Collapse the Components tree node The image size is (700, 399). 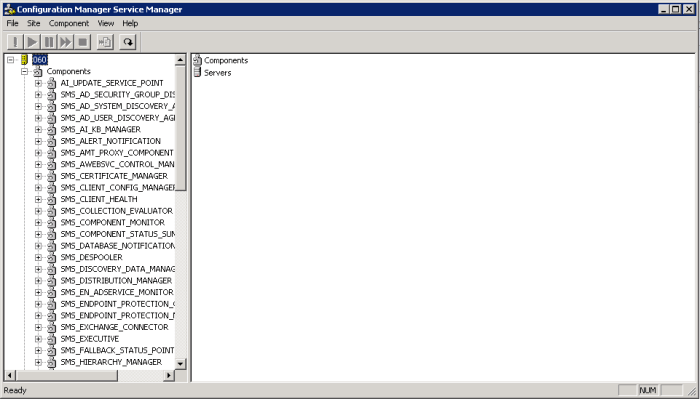(x=25, y=71)
